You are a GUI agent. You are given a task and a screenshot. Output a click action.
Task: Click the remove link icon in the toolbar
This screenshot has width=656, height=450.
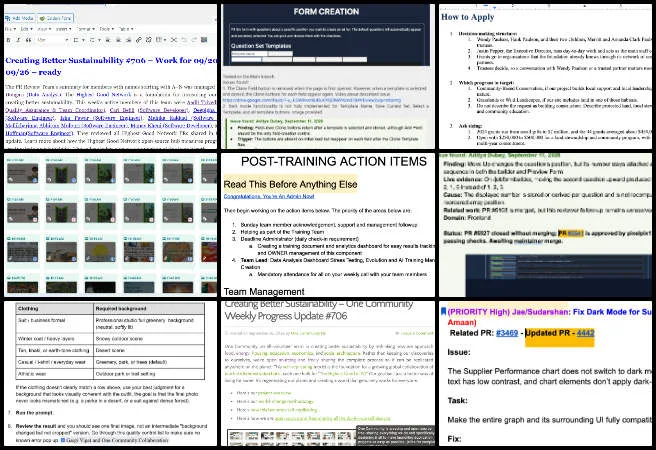(149, 40)
